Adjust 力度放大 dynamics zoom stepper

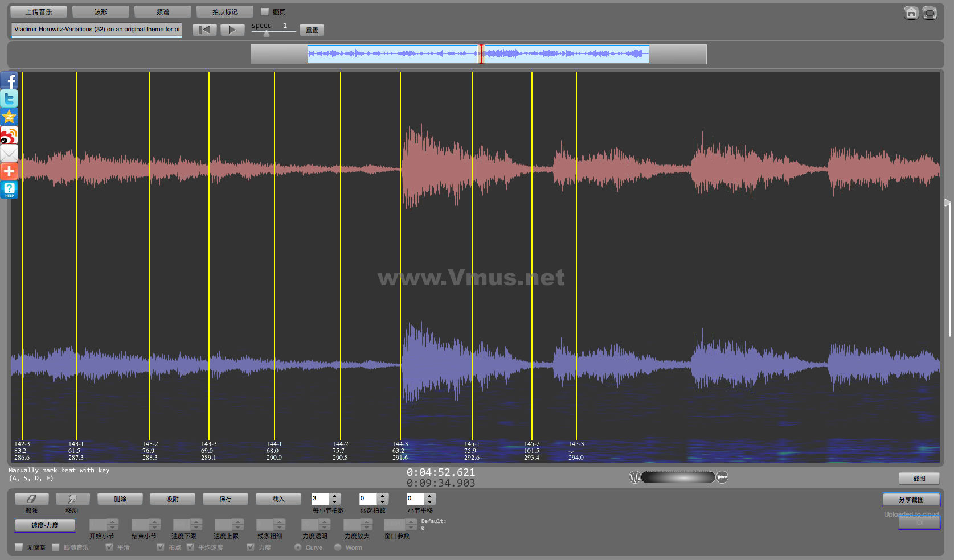(358, 525)
